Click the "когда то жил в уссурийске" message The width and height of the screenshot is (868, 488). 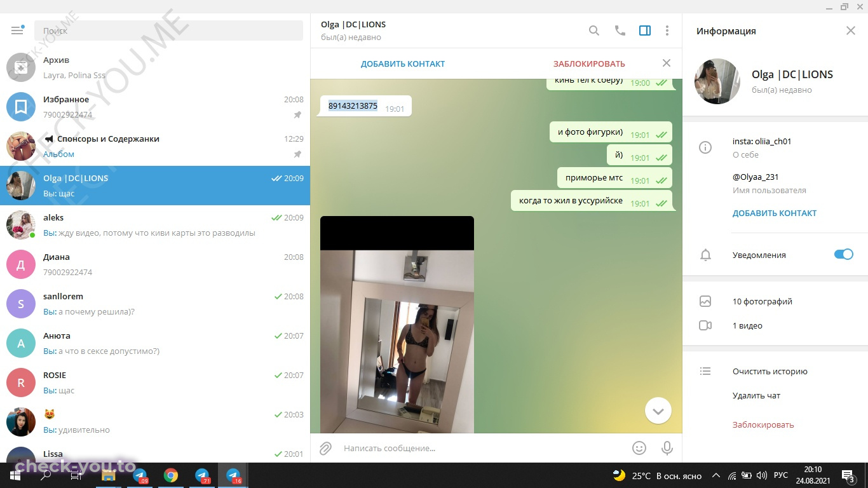592,201
